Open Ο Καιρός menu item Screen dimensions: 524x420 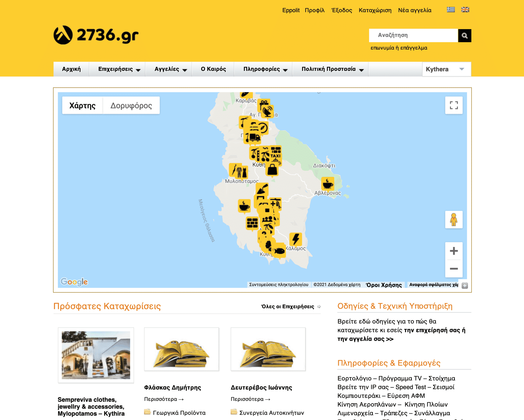(213, 69)
